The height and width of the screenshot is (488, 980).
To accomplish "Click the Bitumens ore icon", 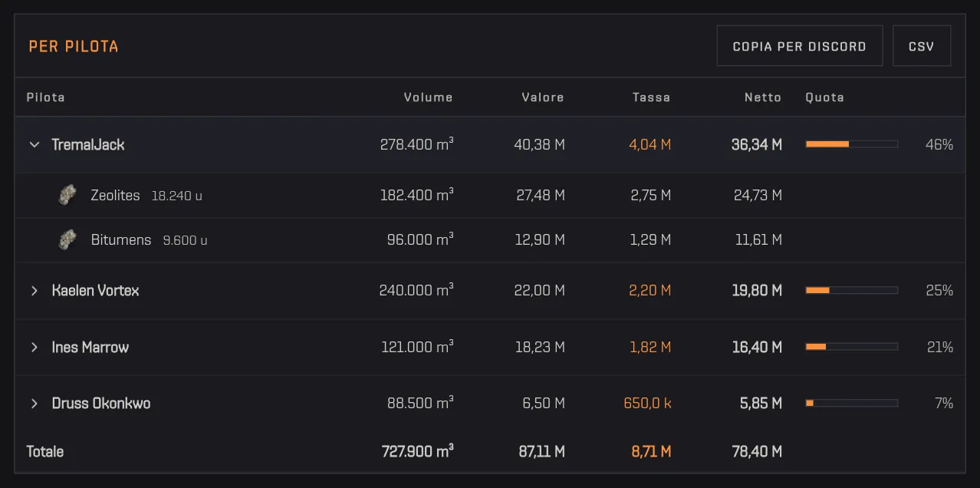I will point(68,239).
